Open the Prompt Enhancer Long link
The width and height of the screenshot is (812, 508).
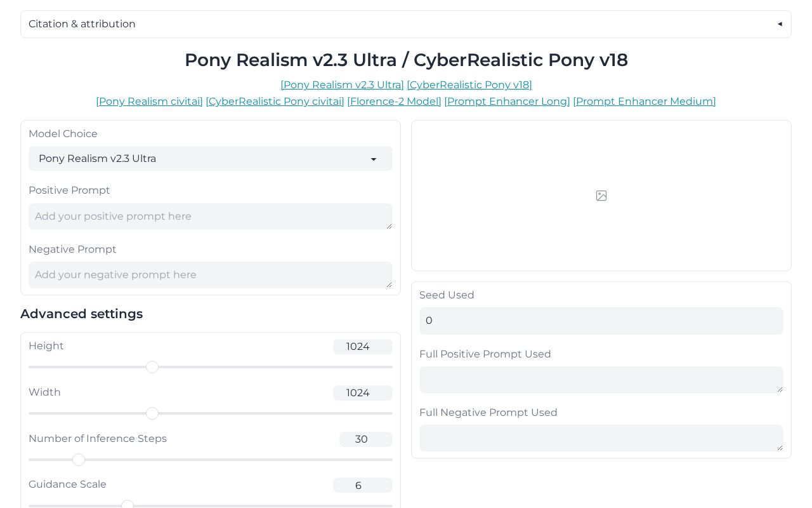pos(507,102)
